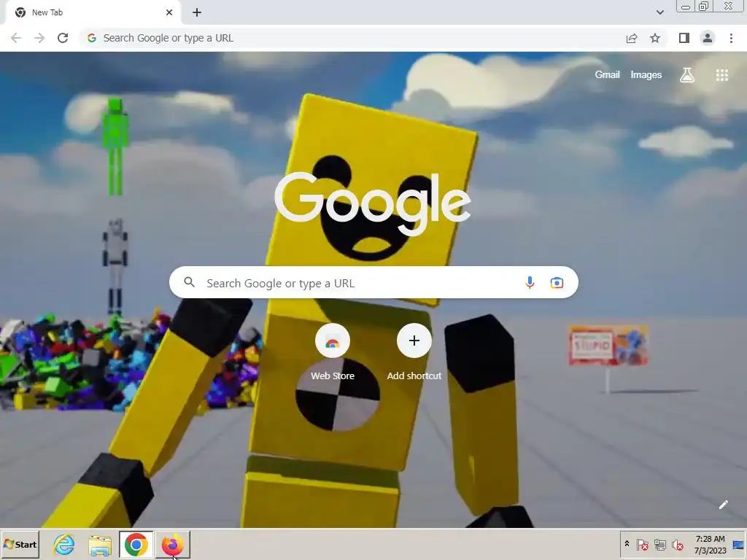This screenshot has height=560, width=747.
Task: Click the magnifier icon in search box
Action: [x=189, y=282]
